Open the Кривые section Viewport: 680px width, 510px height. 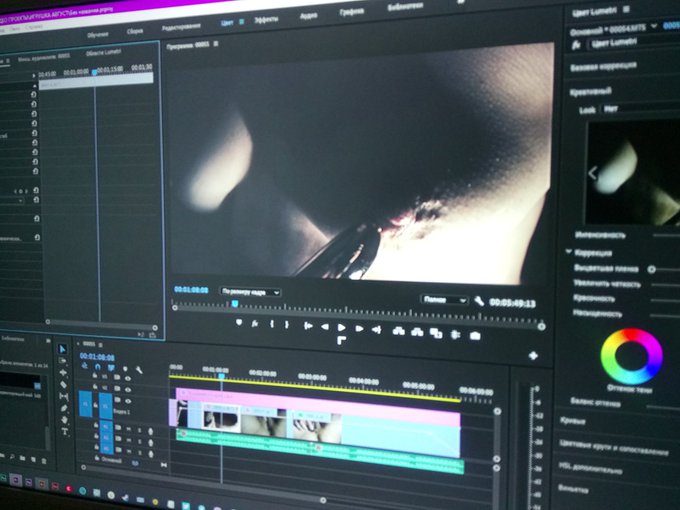pos(572,421)
